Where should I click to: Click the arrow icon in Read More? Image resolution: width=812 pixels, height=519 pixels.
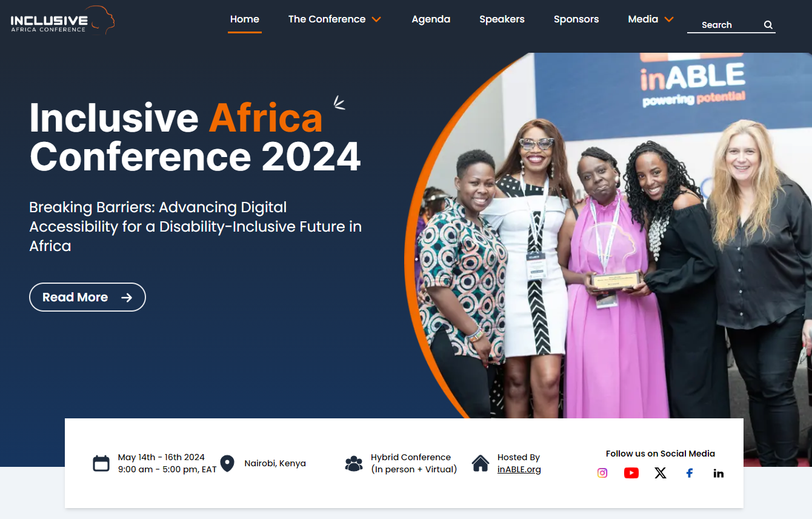(127, 297)
